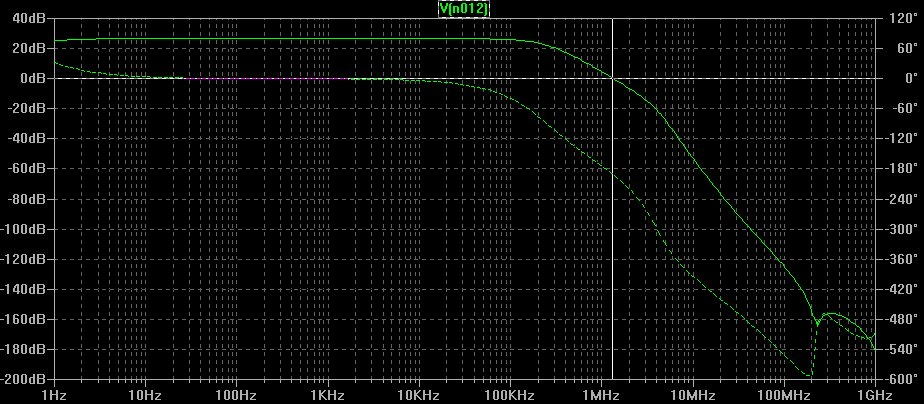This screenshot has width=924, height=404.
Task: Click the -120° phase axis label
Action: [x=900, y=138]
